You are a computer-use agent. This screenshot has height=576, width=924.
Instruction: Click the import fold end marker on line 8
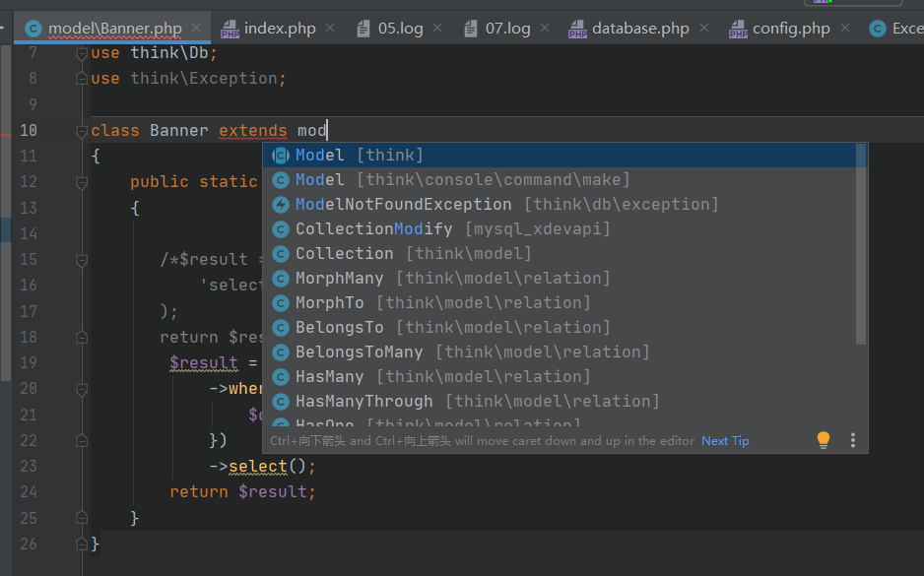click(x=82, y=79)
